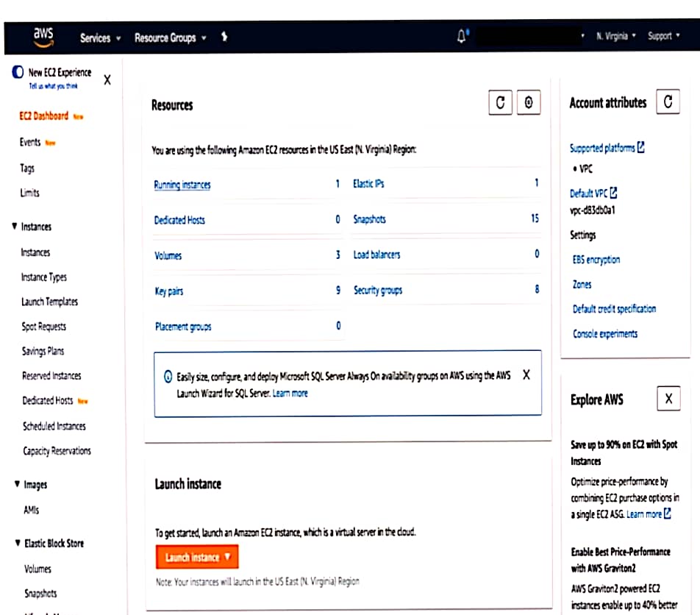The width and height of the screenshot is (700, 615).
Task: Open Supported platforms link
Action: [602, 148]
